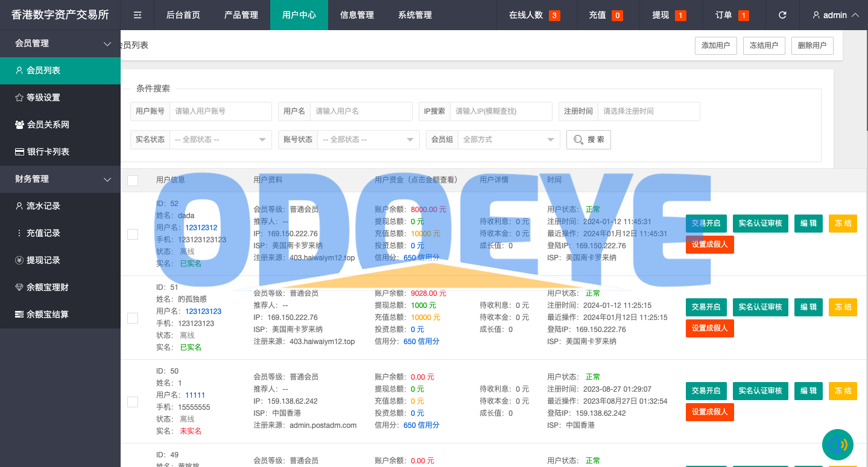This screenshot has width=868, height=467.
Task: Open 提现记录 in the sidebar
Action: 60,260
